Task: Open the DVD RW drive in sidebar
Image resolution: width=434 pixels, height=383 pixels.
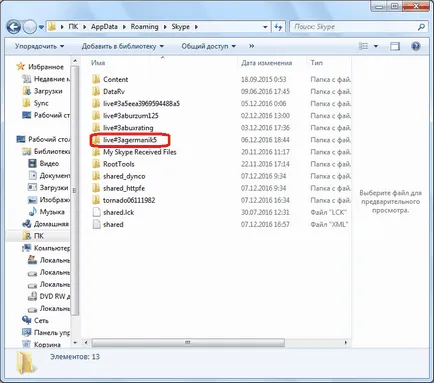Action: click(x=55, y=296)
